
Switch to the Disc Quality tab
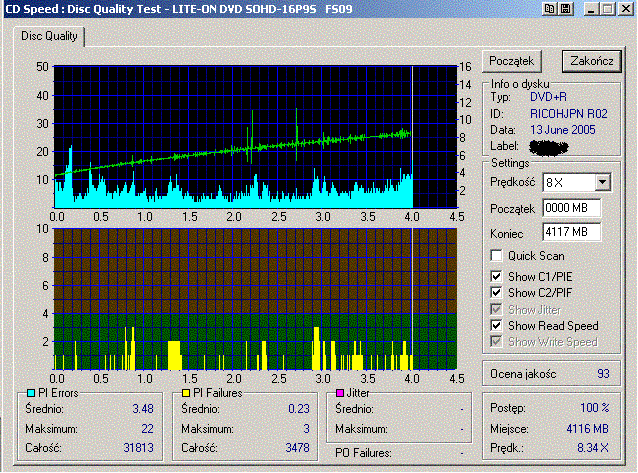coord(49,36)
